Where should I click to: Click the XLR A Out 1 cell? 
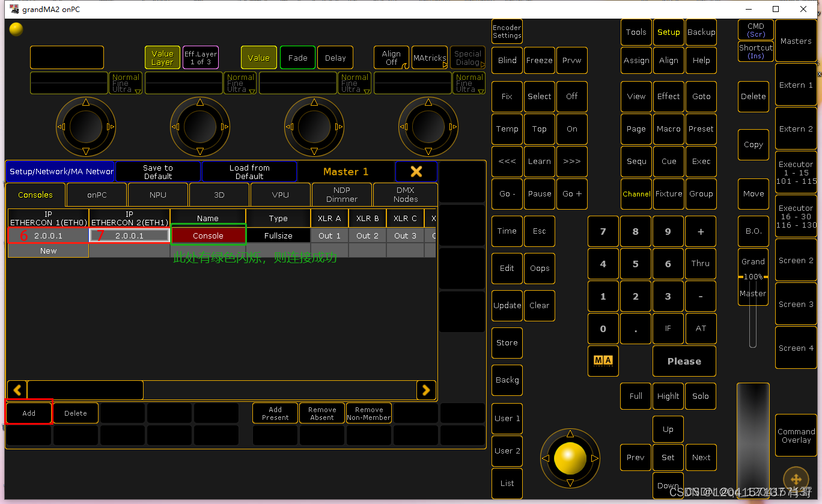pyautogui.click(x=329, y=236)
